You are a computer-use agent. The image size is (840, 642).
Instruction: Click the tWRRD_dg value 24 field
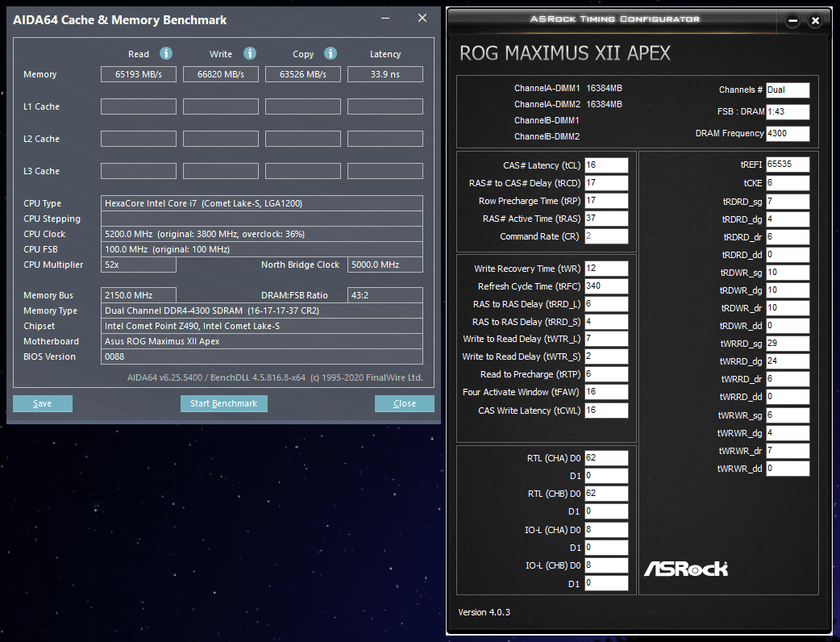pyautogui.click(x=788, y=361)
